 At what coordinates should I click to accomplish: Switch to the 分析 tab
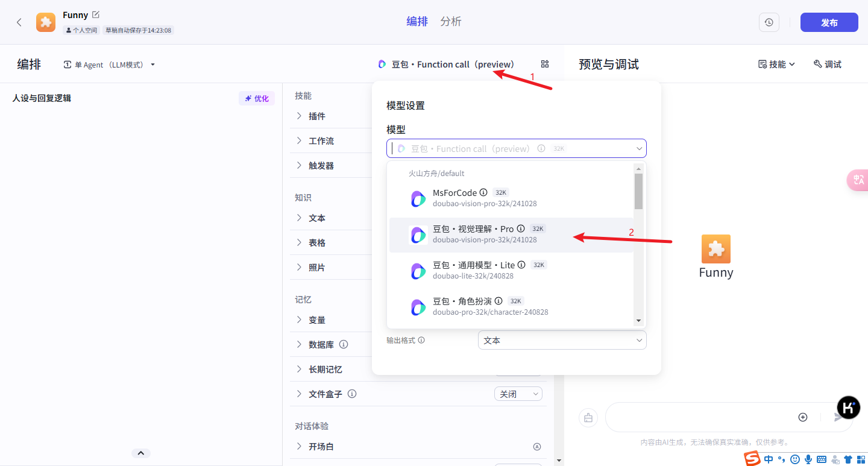[451, 22]
